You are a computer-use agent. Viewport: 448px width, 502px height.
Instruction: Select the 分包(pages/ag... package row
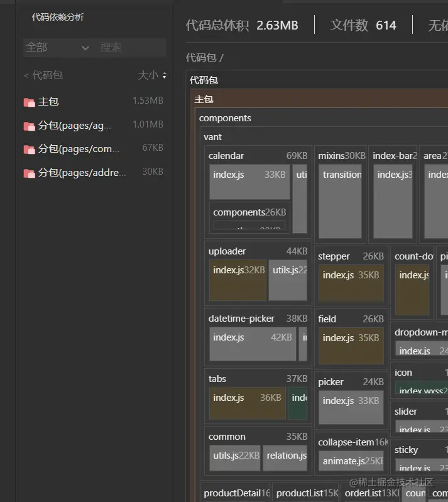[x=95, y=125]
